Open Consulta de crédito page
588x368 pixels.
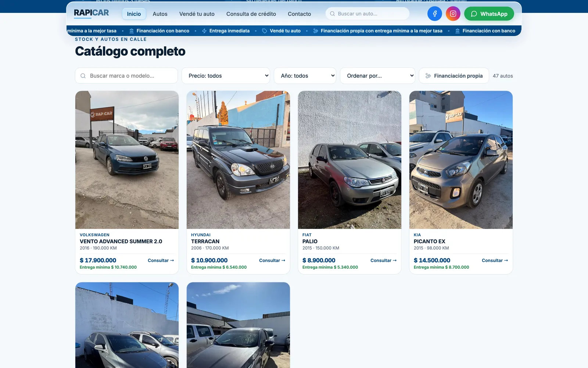(251, 14)
